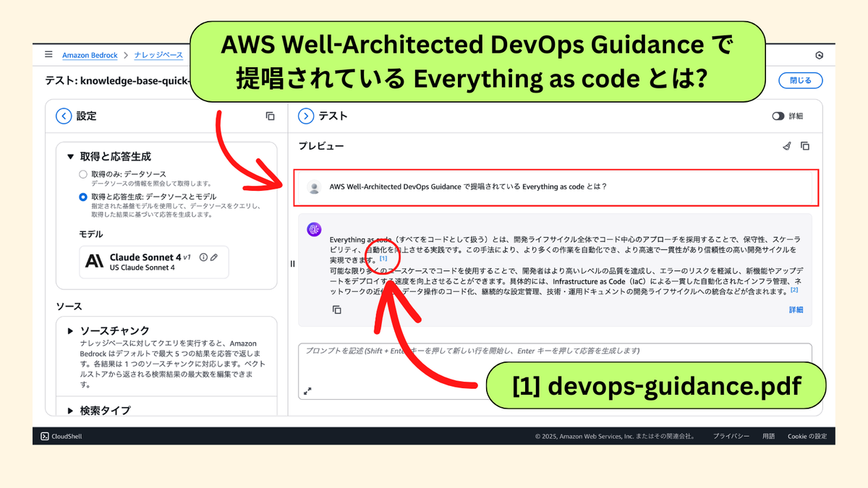This screenshot has width=868, height=488.
Task: Open the プライバシー footer link
Action: [731, 436]
